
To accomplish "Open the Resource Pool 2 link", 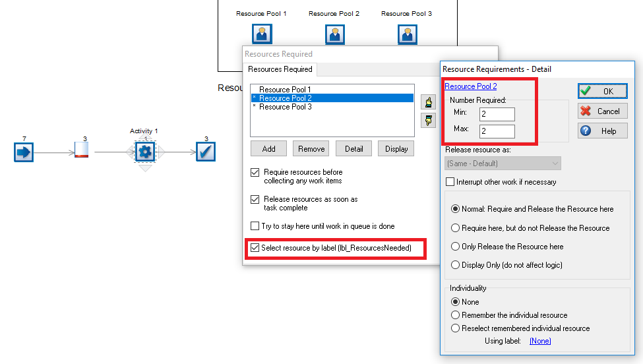I will (471, 86).
